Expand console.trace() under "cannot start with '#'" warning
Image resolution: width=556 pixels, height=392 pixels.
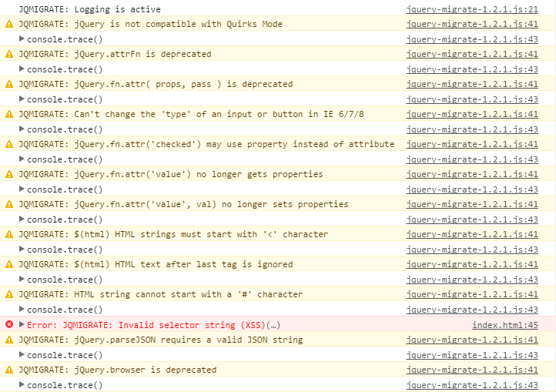point(22,309)
